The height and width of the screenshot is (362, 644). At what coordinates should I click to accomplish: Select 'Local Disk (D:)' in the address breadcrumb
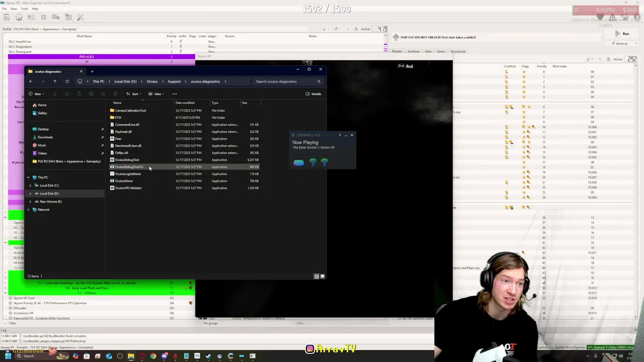point(125,81)
